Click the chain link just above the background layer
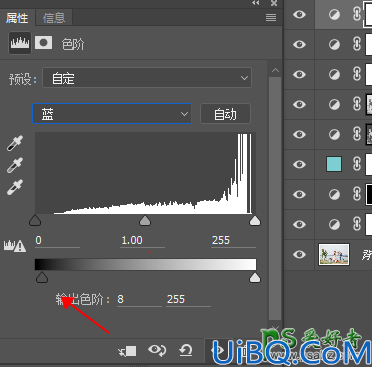 click(357, 224)
